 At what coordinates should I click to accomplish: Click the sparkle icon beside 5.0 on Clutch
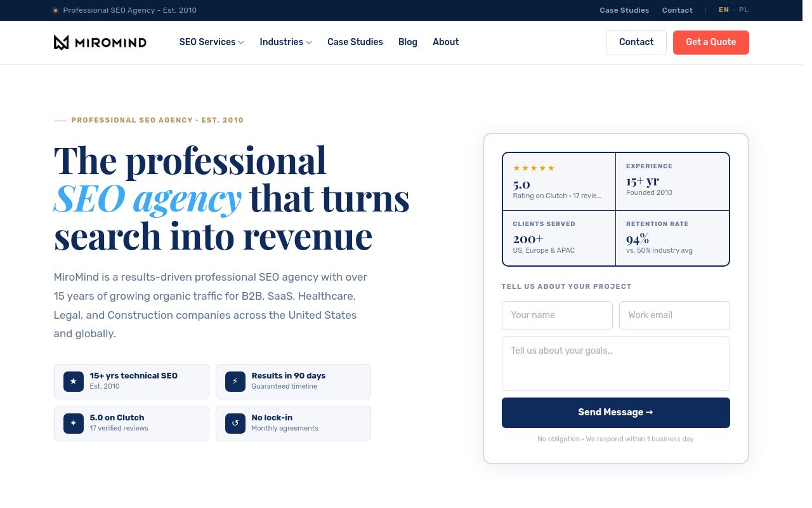(x=74, y=424)
